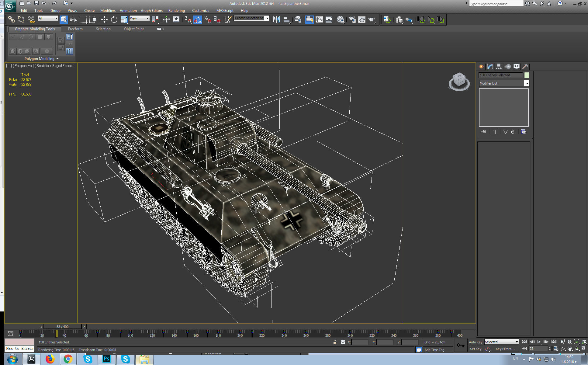588x365 pixels.
Task: Click the object color swatch
Action: (x=527, y=75)
